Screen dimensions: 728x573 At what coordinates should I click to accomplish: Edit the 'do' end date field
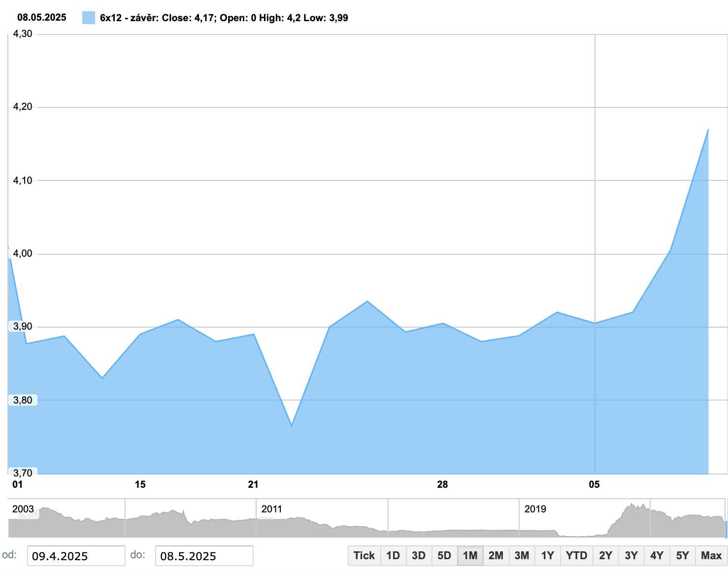[x=204, y=556]
